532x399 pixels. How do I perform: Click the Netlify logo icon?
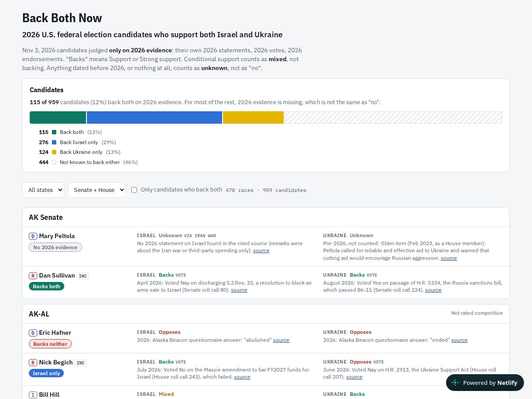click(x=455, y=383)
